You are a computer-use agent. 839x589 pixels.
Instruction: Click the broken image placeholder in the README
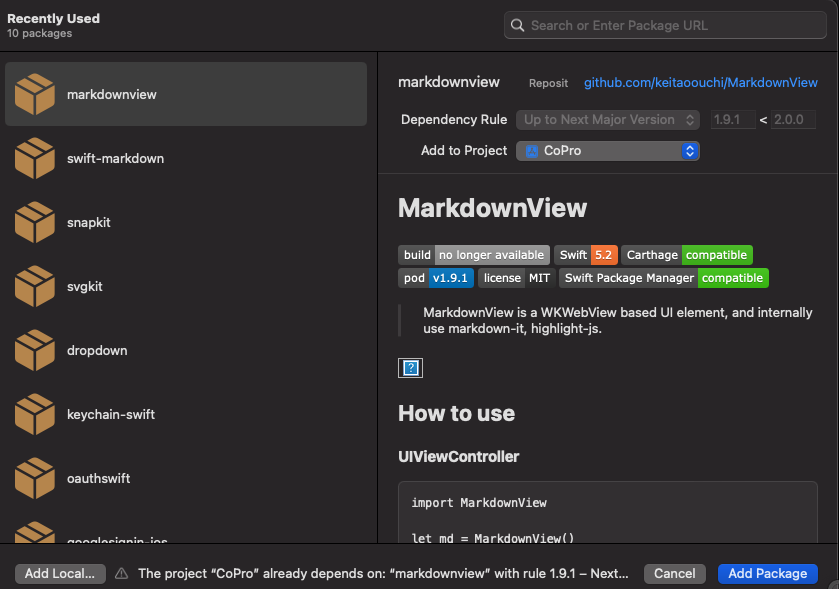point(410,367)
